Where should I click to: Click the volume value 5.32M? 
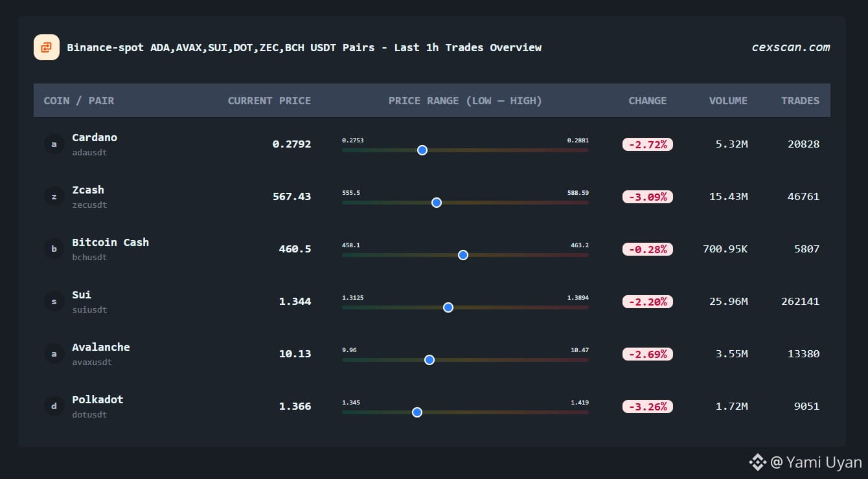click(732, 144)
